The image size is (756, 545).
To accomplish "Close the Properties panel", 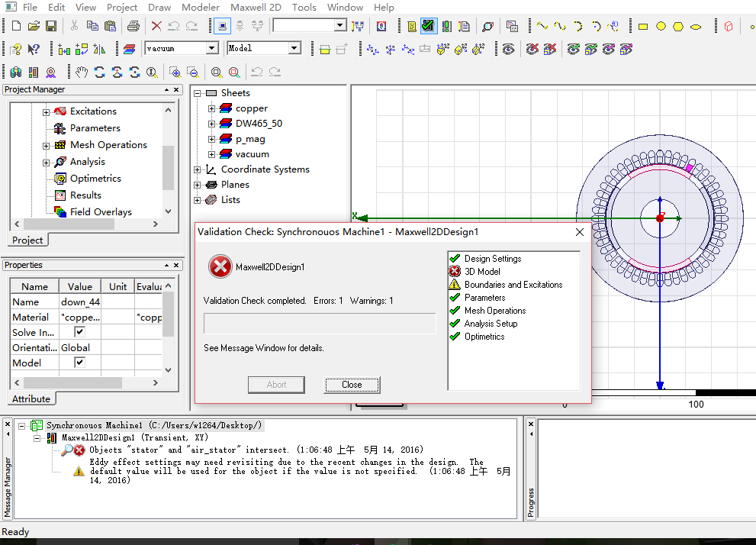I will pos(176,266).
